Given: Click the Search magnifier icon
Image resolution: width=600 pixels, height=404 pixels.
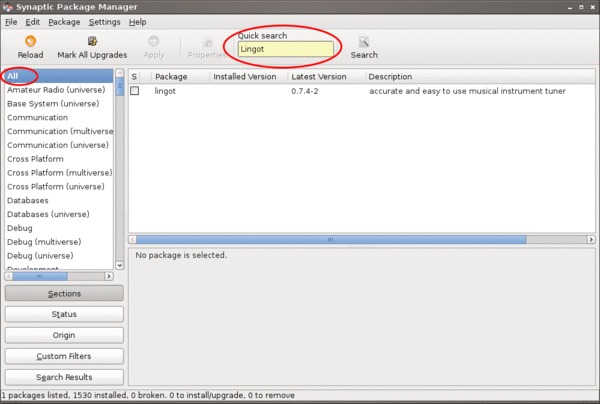Looking at the screenshot, I should [364, 42].
